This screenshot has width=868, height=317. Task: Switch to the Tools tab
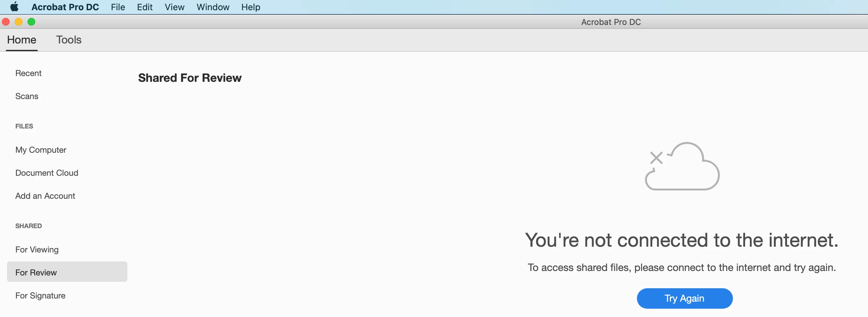click(69, 40)
